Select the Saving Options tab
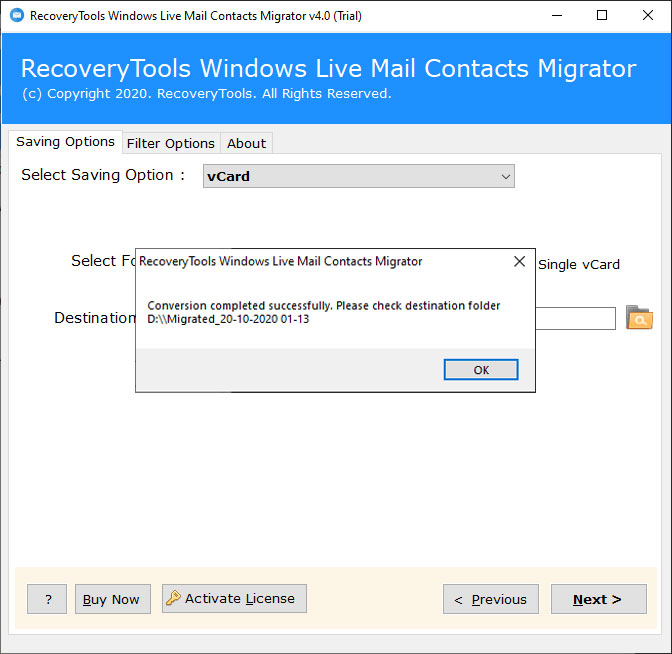672x654 pixels. [x=66, y=142]
